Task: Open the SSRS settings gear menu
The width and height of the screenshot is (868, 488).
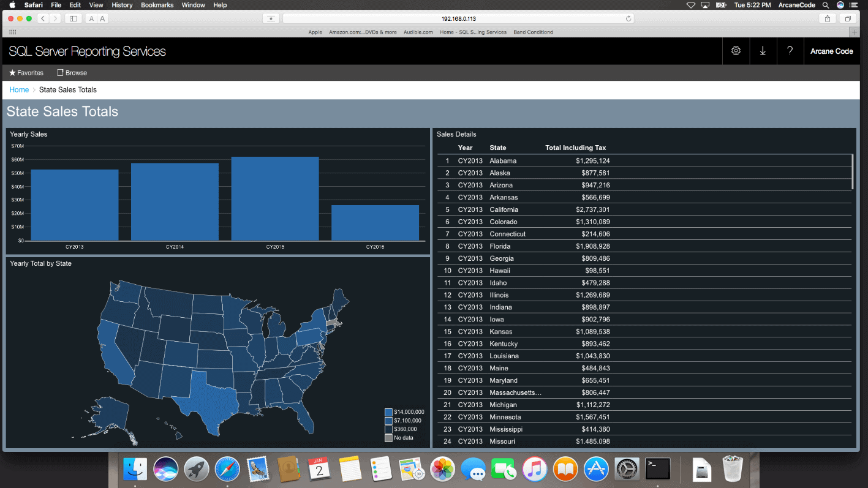Action: [736, 51]
